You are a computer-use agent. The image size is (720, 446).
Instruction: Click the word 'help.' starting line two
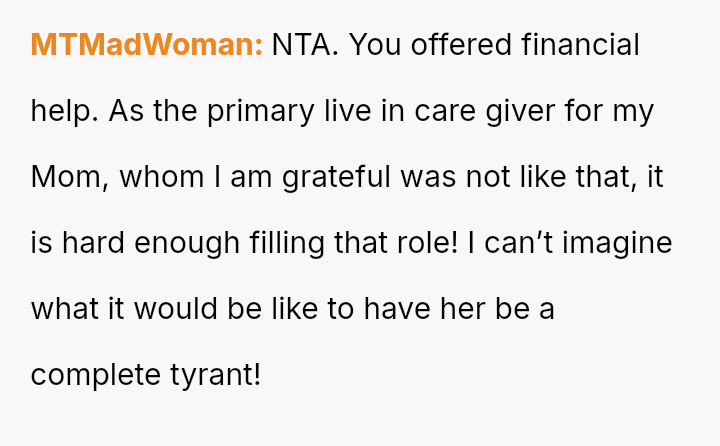click(64, 111)
